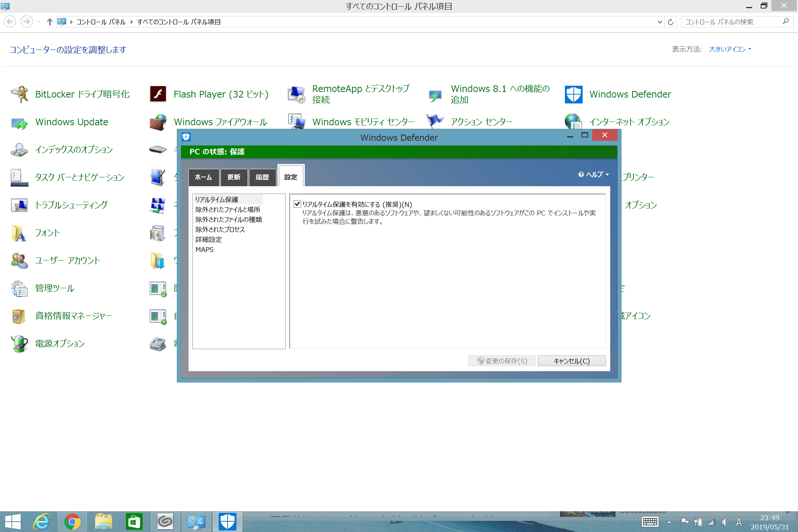Open Fonts folder icon

pos(20,233)
